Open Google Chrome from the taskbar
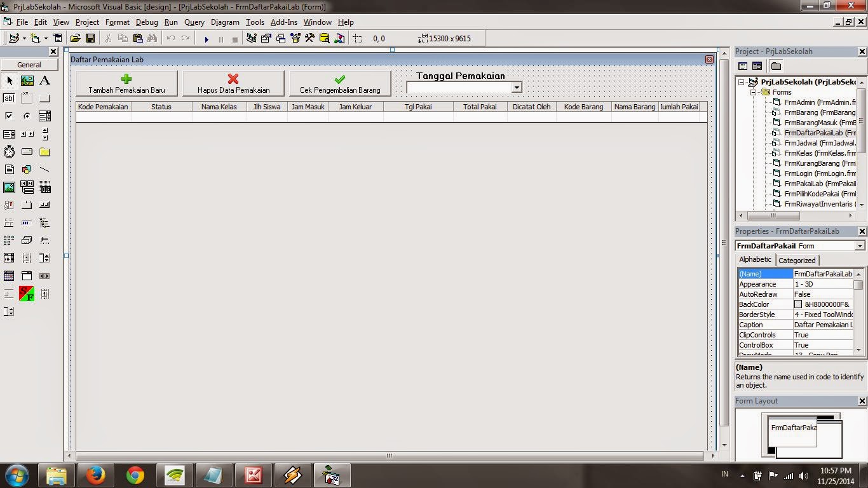The height and width of the screenshot is (488, 868). pyautogui.click(x=135, y=475)
